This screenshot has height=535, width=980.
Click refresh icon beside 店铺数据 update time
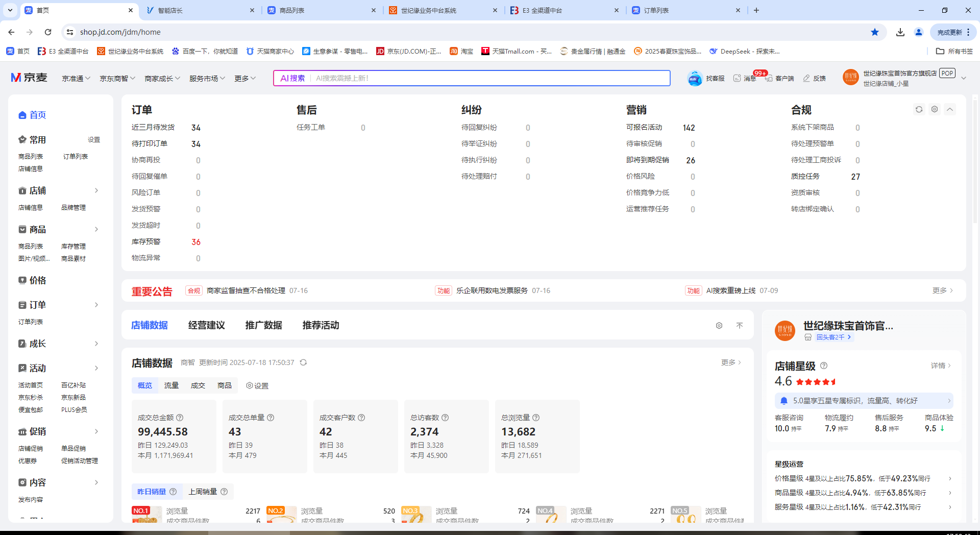click(x=303, y=362)
